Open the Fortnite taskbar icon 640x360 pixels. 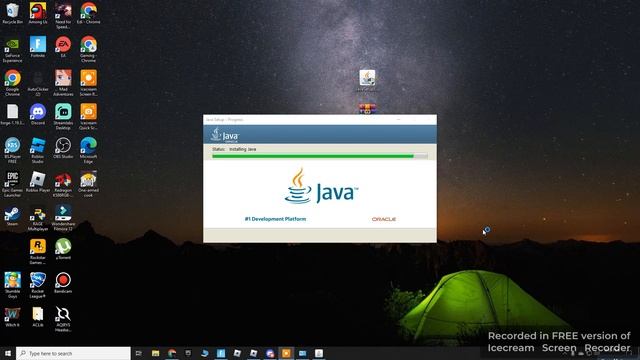[221, 353]
